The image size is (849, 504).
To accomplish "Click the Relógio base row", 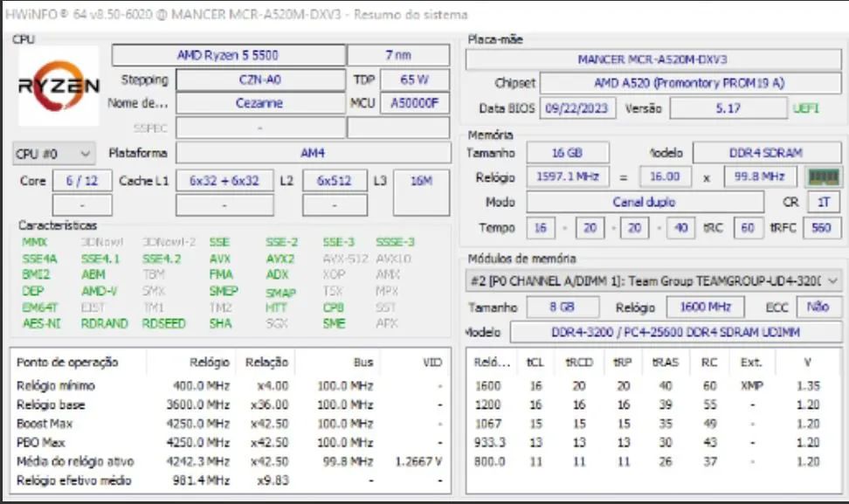I will click(x=230, y=405).
